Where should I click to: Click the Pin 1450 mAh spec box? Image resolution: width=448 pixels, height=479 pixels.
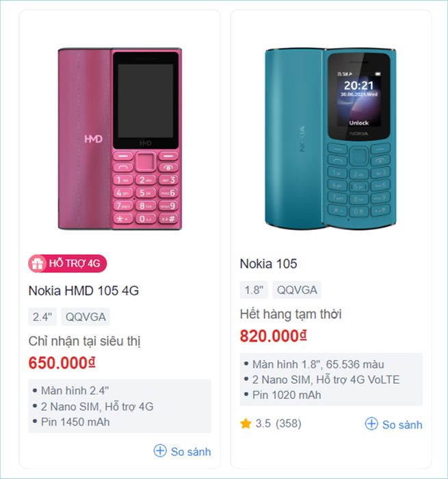75,422
